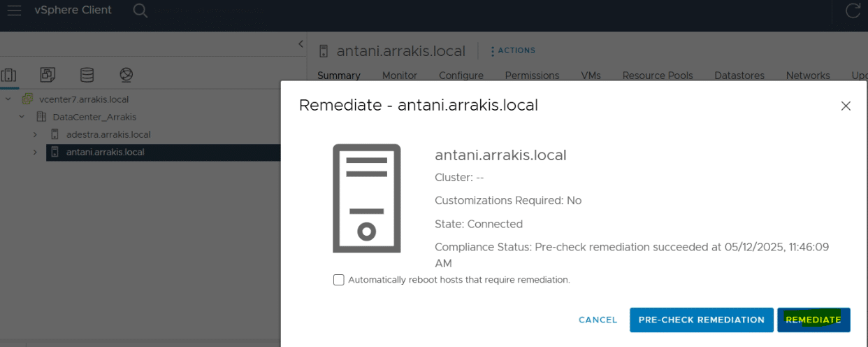Expand antani.arrakis.local host node

pos(35,152)
